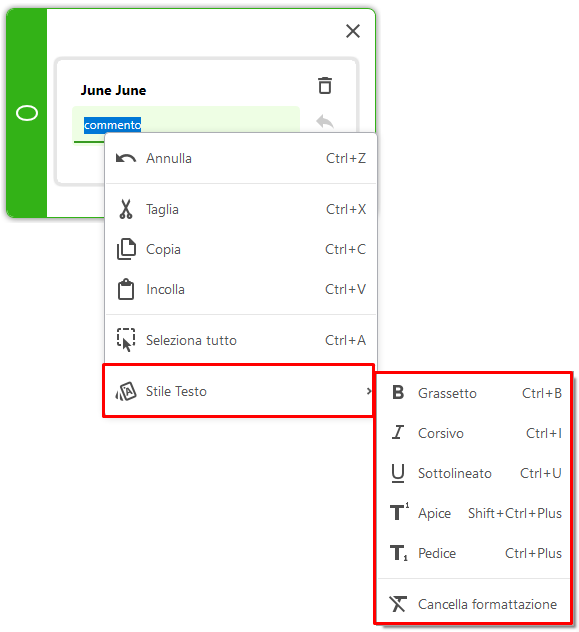Expand the Stile Testo submenu arrow
The height and width of the screenshot is (632, 579).
pos(369,391)
